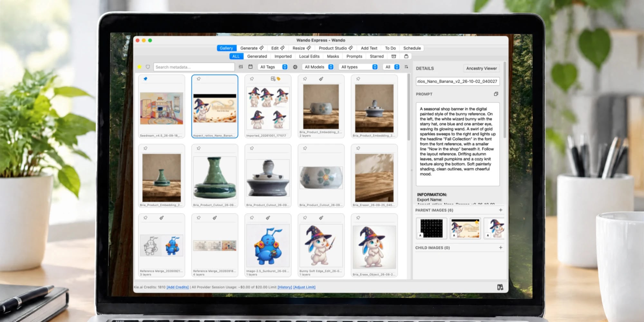
Task: Open the Schedule tab
Action: point(412,48)
